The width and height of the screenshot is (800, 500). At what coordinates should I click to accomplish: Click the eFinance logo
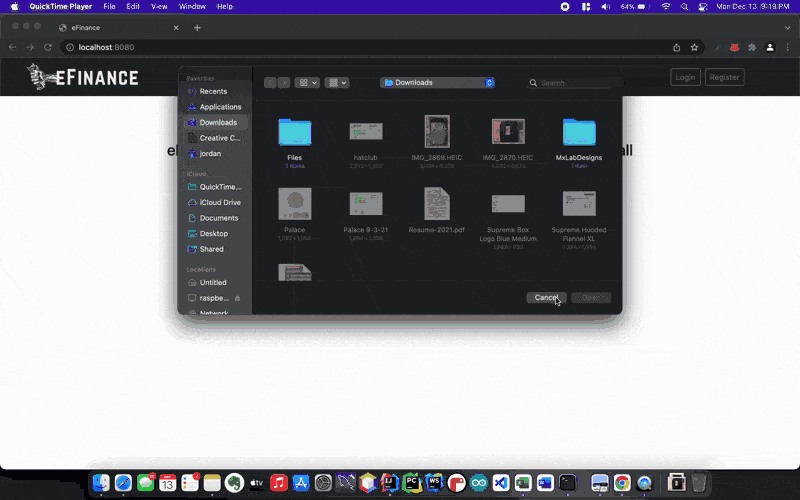(83, 77)
